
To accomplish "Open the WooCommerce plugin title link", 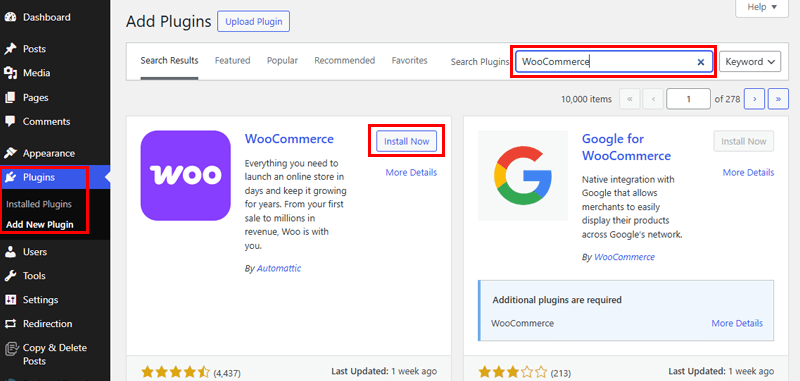I will coord(289,139).
